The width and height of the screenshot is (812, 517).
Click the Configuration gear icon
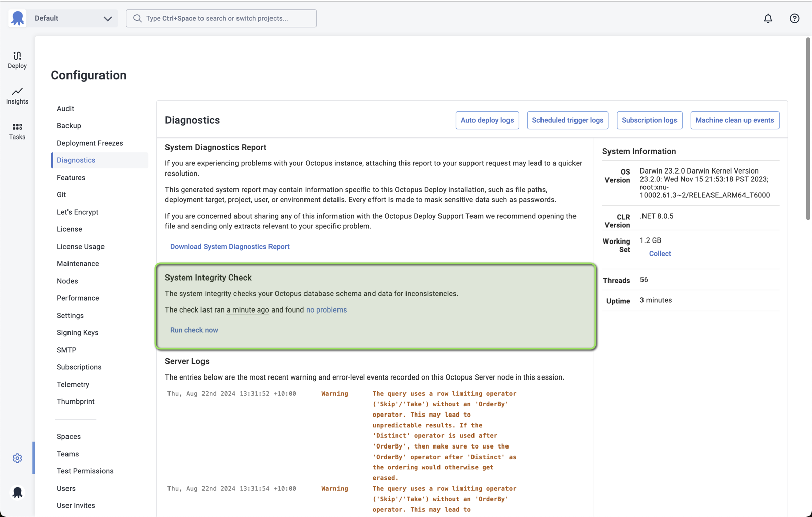click(x=17, y=458)
